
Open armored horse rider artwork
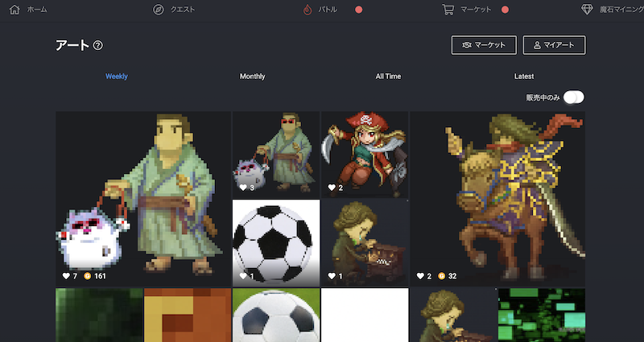tap(497, 199)
